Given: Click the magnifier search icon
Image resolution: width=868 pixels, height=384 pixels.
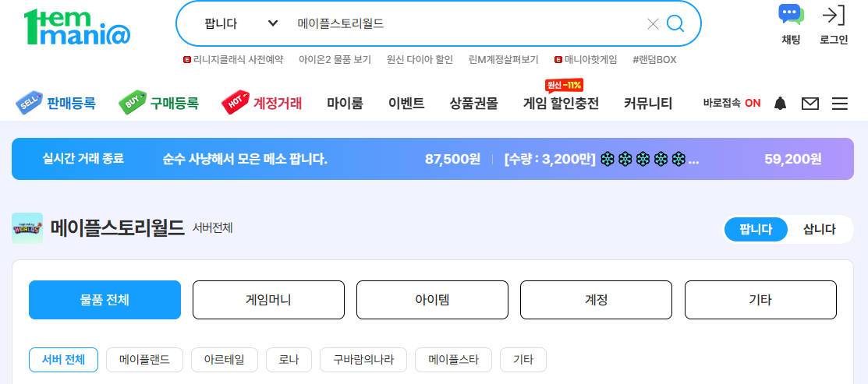Looking at the screenshot, I should (675, 24).
